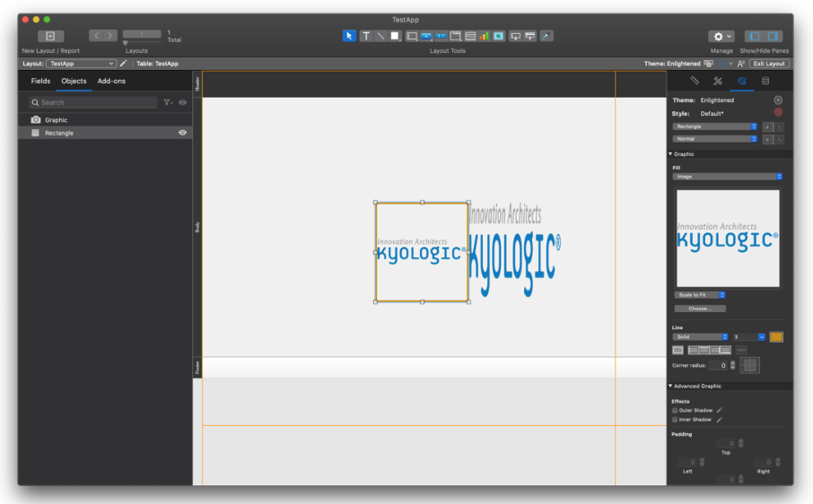The width and height of the screenshot is (813, 504).
Task: Click the Search objects field
Action: click(x=93, y=102)
